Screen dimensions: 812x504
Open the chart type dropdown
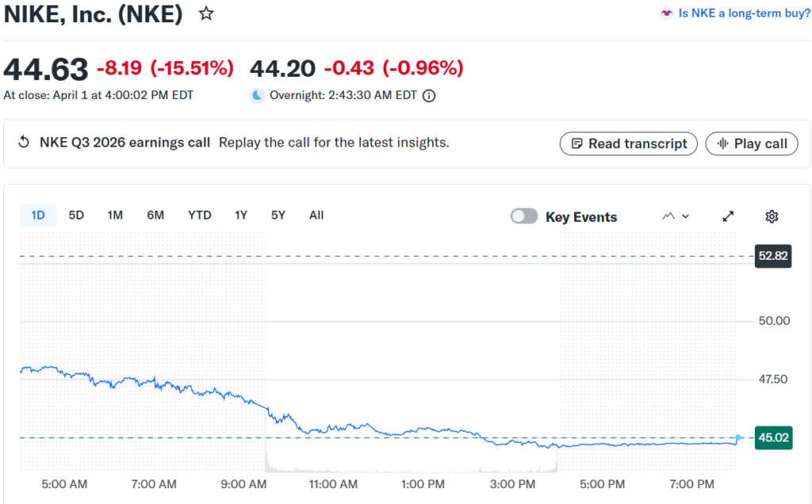pyautogui.click(x=676, y=216)
